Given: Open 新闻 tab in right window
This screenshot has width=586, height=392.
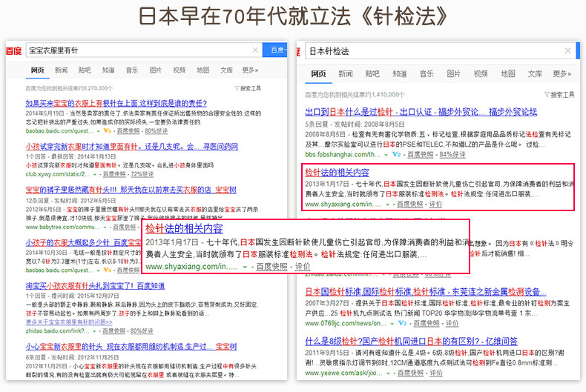Looking at the screenshot, I should 346,74.
